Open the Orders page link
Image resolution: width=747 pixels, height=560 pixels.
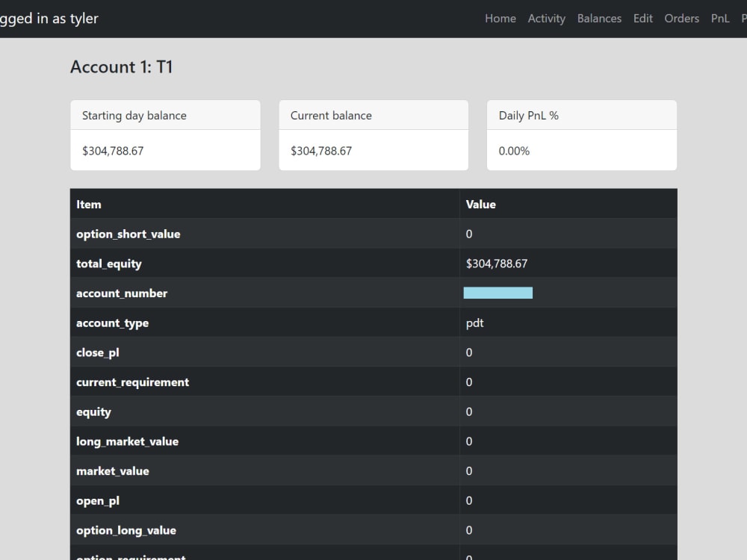pyautogui.click(x=682, y=19)
